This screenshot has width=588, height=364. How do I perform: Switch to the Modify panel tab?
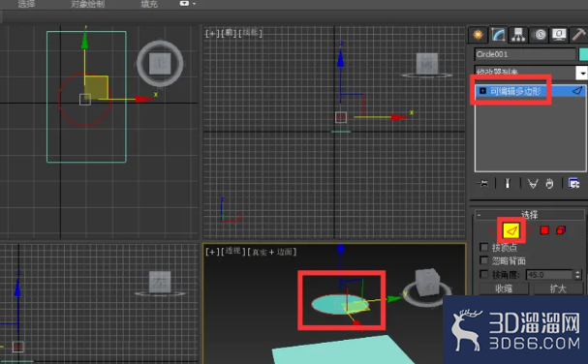pyautogui.click(x=498, y=35)
